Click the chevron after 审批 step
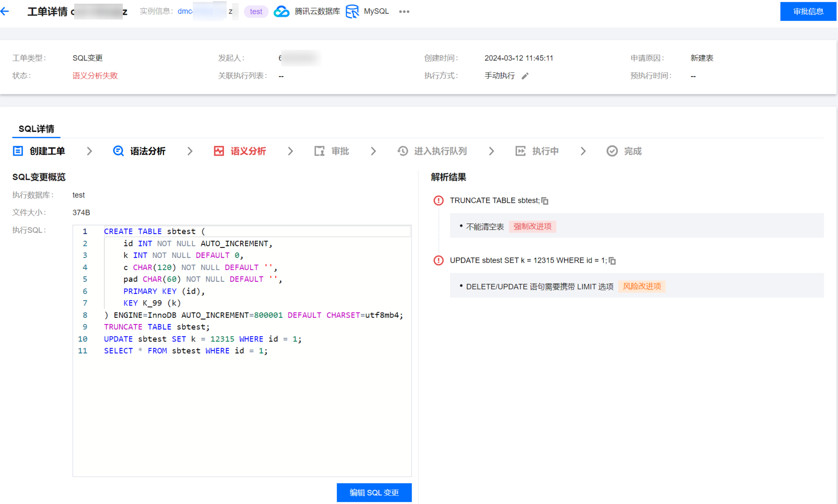The height and width of the screenshot is (504, 838). coord(373,151)
